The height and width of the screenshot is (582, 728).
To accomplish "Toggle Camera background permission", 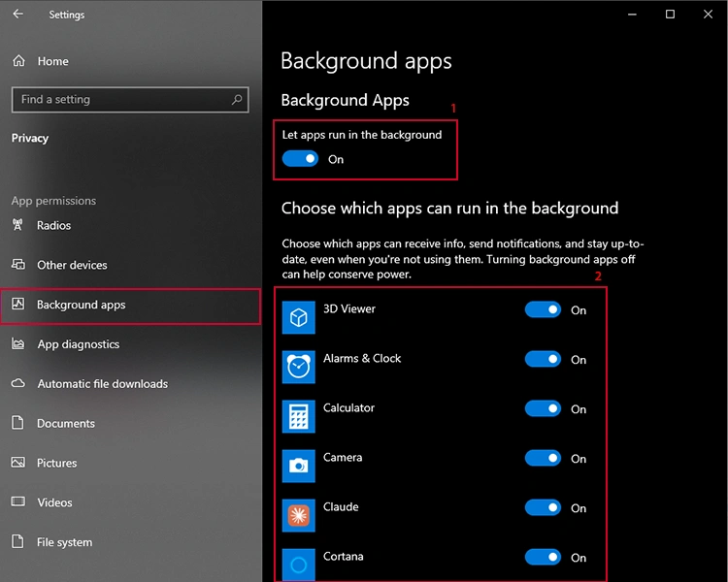I will 543,458.
